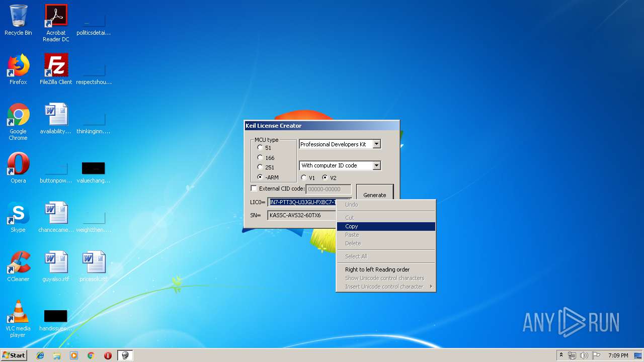Expand With computer ID code dropdown
Screen dimensions: 644x362
tap(376, 165)
